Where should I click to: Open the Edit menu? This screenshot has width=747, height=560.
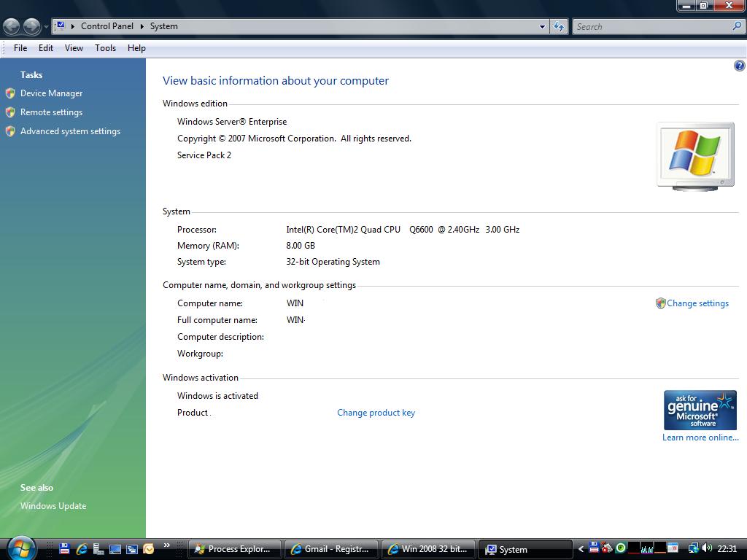pos(46,48)
